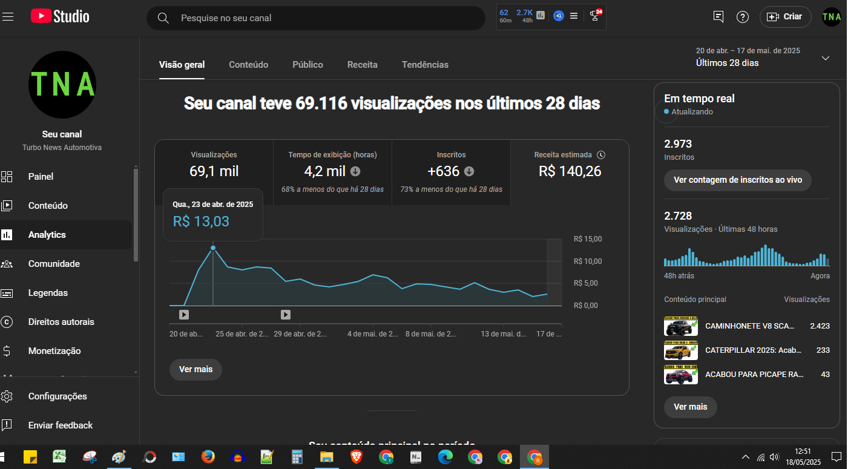Screen dimensions: 868x469
Task: Click the Legendas subtitles icon
Action: pos(7,293)
